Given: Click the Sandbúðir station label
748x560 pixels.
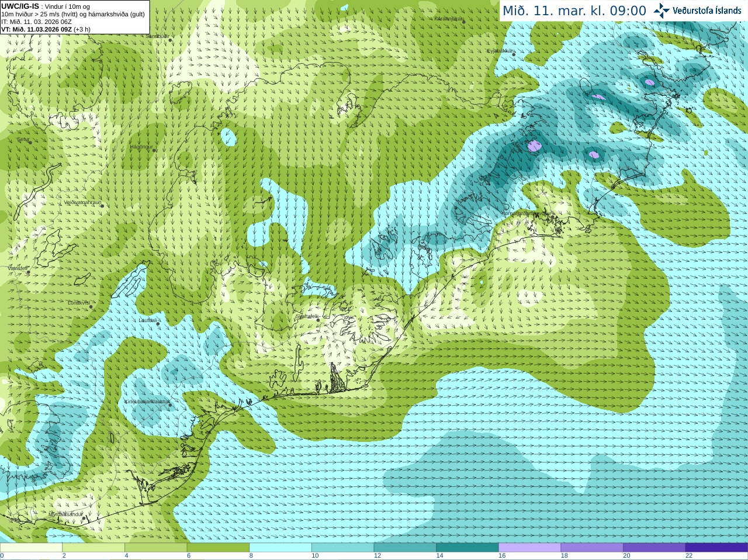Looking at the screenshot, I should [x=157, y=36].
